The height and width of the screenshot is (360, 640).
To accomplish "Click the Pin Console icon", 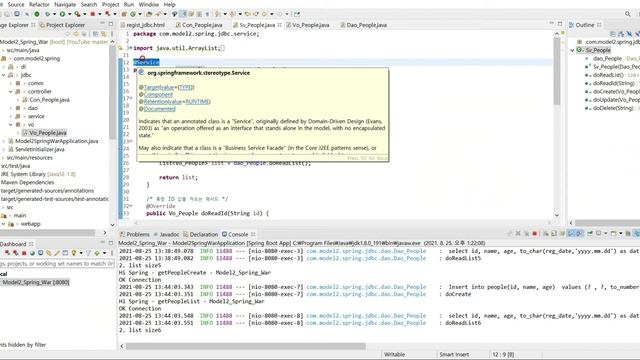I will [x=590, y=233].
